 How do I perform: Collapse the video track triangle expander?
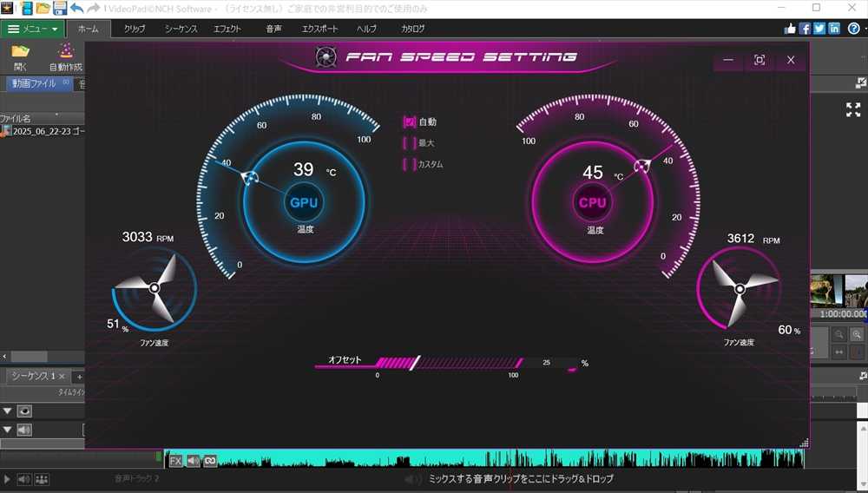click(x=8, y=411)
